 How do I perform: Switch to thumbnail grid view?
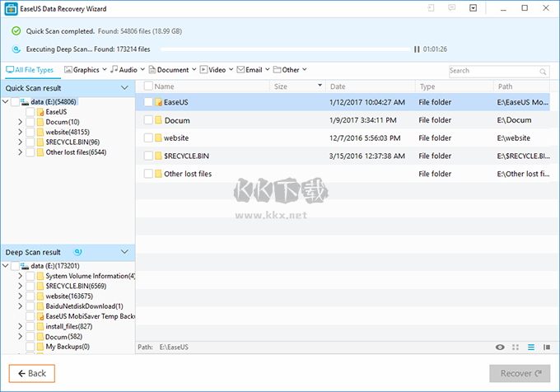[x=516, y=348]
